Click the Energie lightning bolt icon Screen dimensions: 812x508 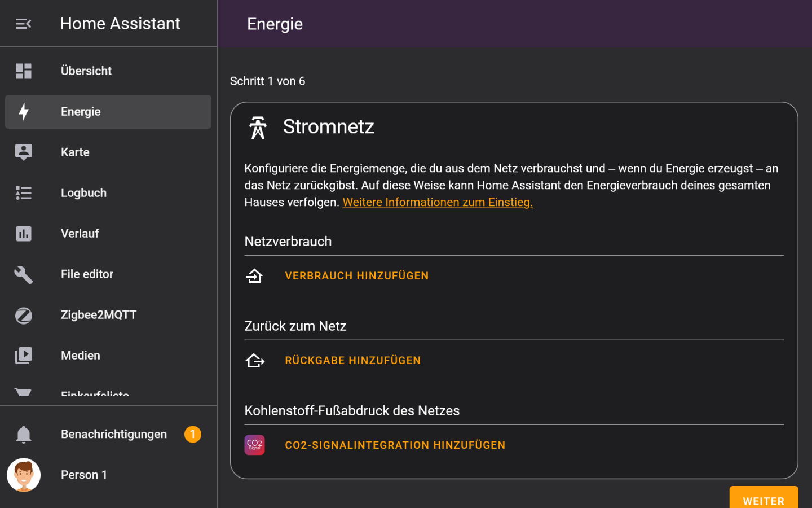click(24, 112)
